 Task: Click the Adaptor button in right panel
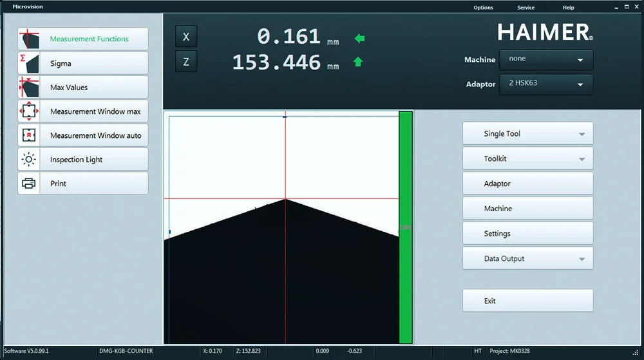click(528, 184)
